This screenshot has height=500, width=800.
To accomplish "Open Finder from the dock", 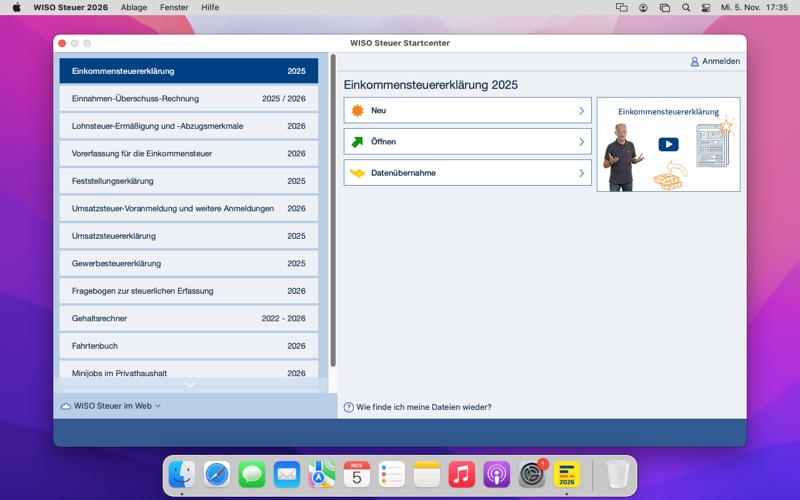I will 182,474.
